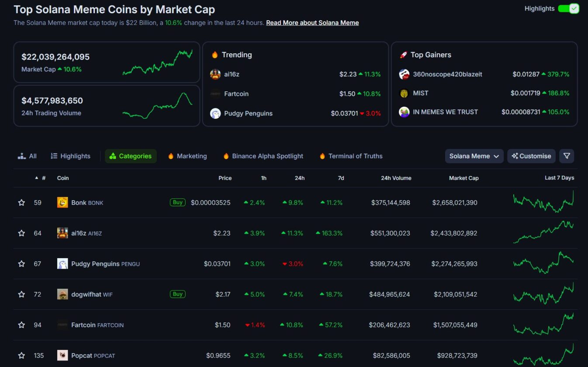The width and height of the screenshot is (588, 367).
Task: Click the Top Gainers rocket icon
Action: click(403, 55)
